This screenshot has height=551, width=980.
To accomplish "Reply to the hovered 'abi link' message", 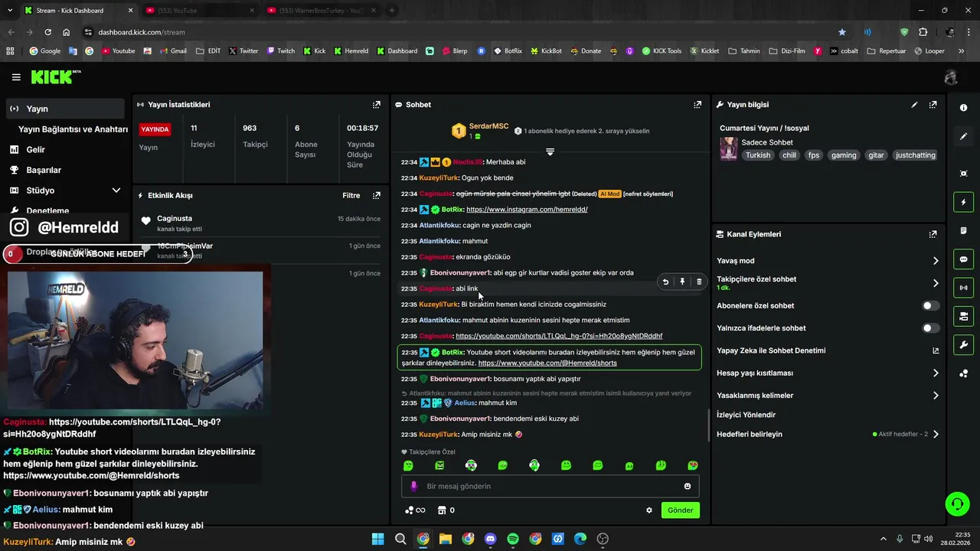I will pos(665,282).
